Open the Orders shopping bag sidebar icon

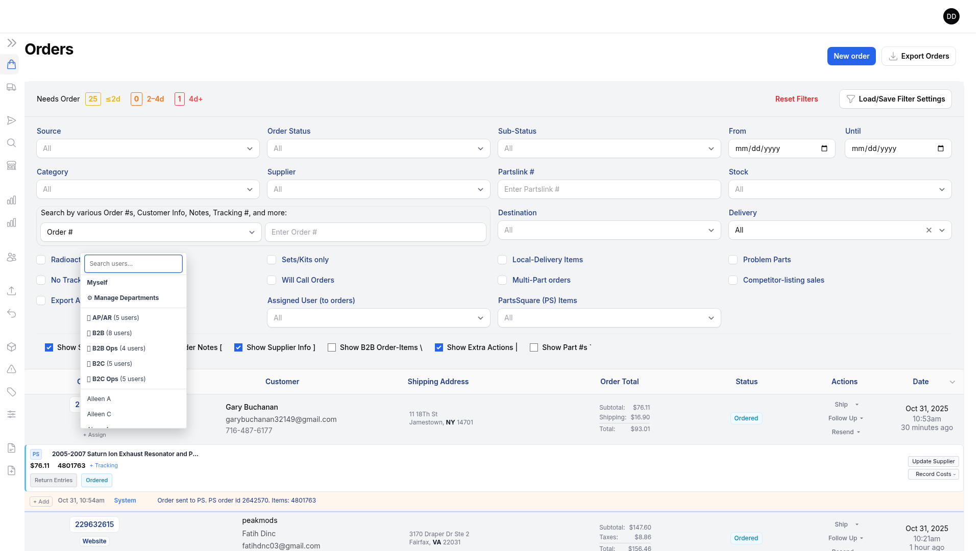pyautogui.click(x=11, y=65)
